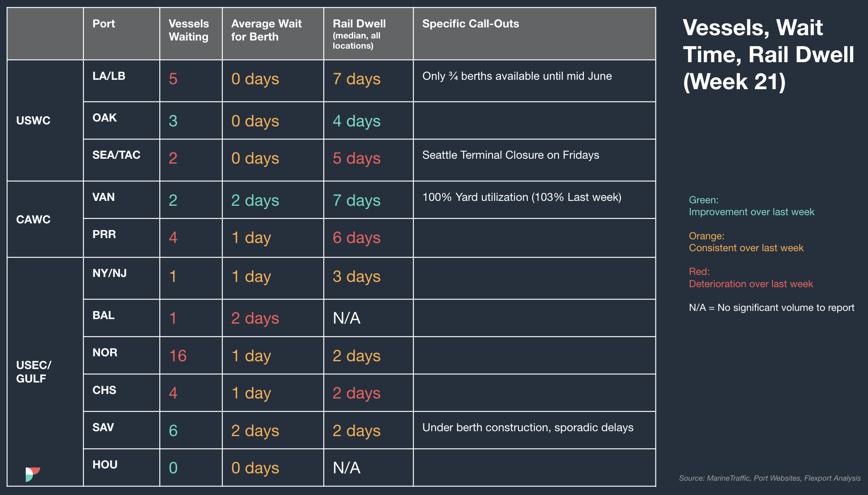Select the Seattle Terminal Closure note
Screen dimensions: 868x495
coord(511,155)
